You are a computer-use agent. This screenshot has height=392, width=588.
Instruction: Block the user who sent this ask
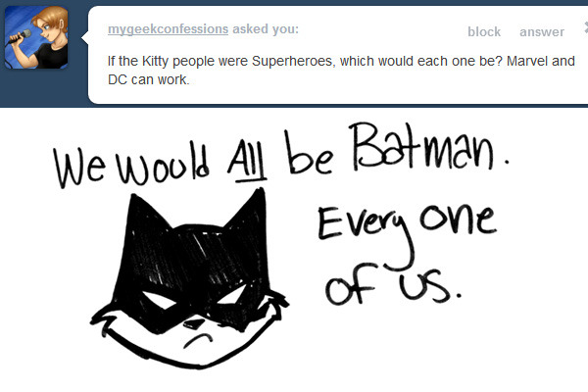tap(484, 32)
